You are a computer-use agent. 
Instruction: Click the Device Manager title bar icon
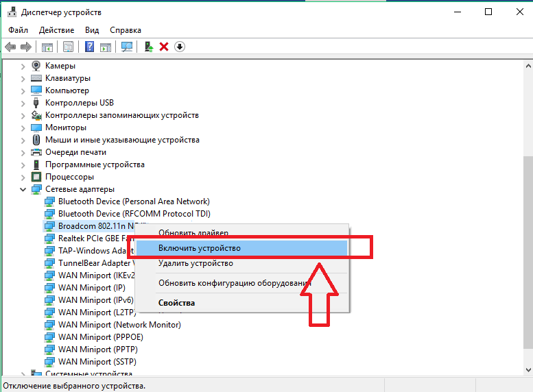(12, 12)
